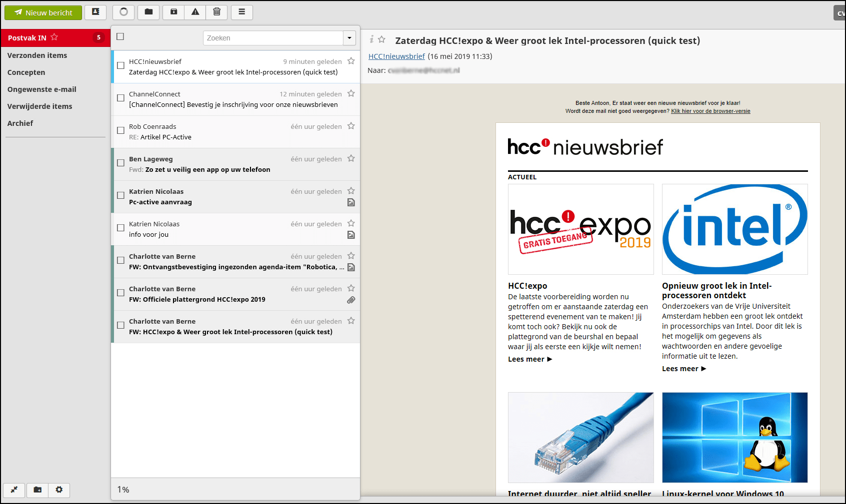The height and width of the screenshot is (504, 846).
Task: Open the search options dropdown arrow
Action: (349, 38)
